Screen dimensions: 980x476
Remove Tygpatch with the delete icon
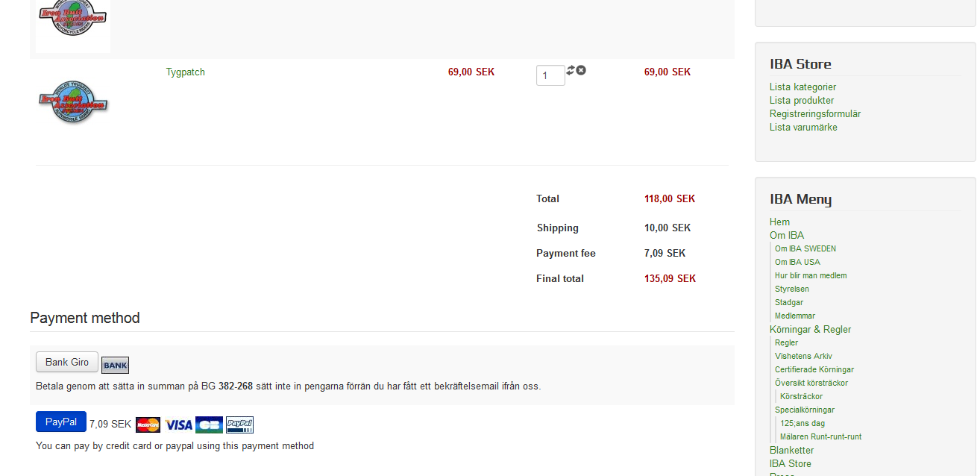pos(581,70)
